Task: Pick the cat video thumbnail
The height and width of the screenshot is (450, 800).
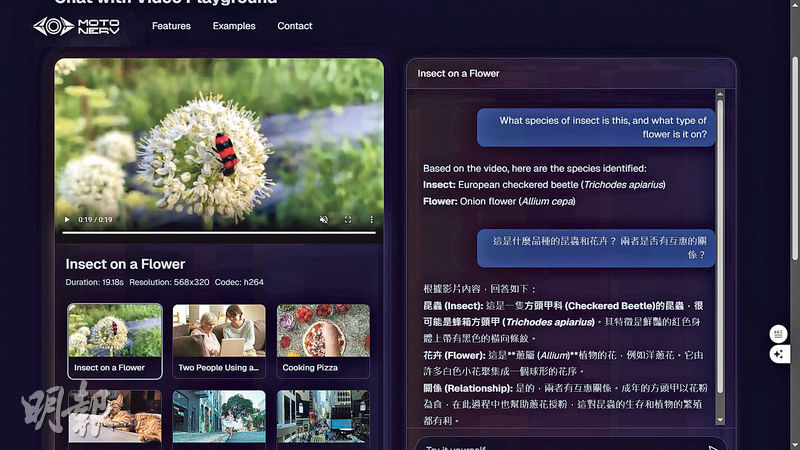Action: [115, 418]
